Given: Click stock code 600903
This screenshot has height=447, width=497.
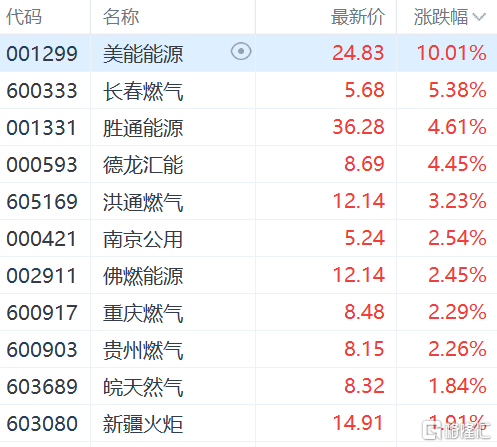Looking at the screenshot, I should [42, 350].
